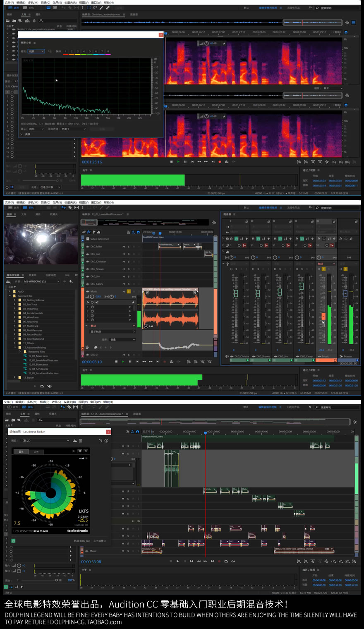Select the Move tool in 12_02_LevelsRealTime window
This screenshot has height=629, width=364.
[64, 207]
